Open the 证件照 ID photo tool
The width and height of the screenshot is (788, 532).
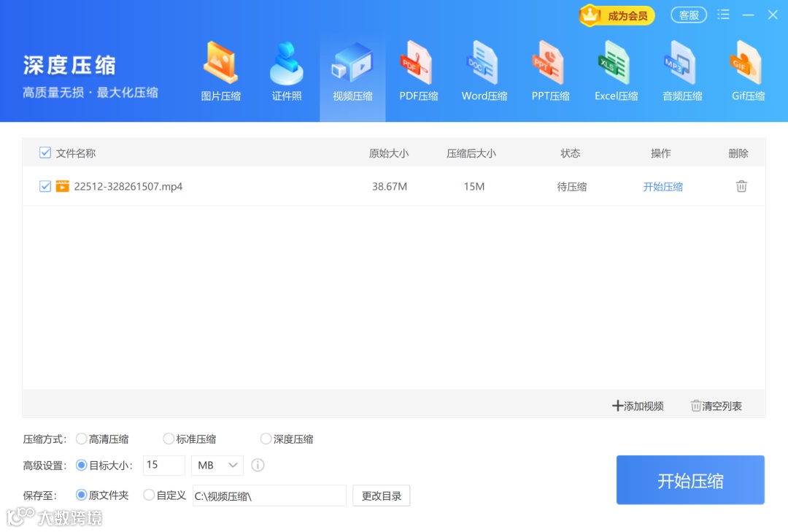point(287,72)
